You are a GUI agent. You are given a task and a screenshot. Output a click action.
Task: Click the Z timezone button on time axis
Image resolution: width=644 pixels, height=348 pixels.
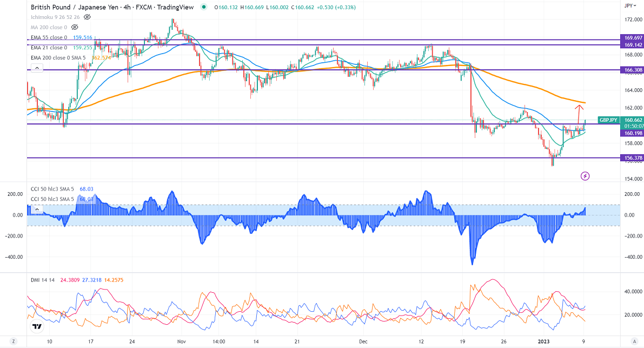point(14,341)
